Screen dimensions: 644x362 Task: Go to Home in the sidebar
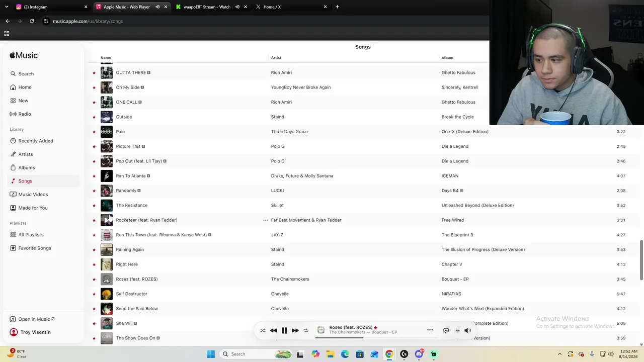click(44, 87)
